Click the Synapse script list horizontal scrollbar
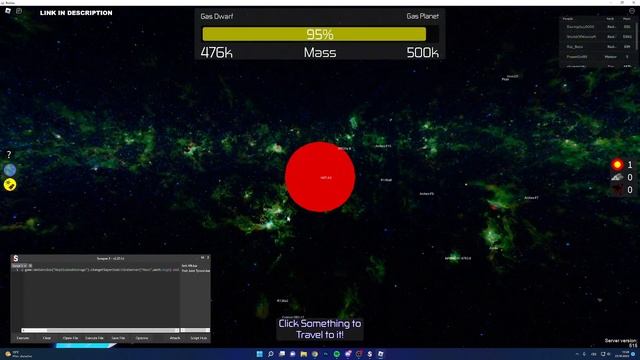Viewport: 640px width, 360px height. tap(196, 330)
